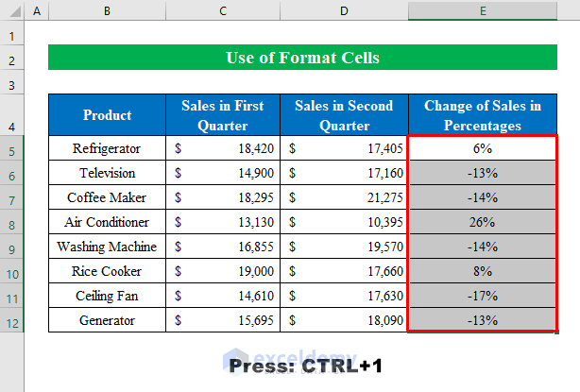Select column D header
The height and width of the screenshot is (392, 580).
pos(344,10)
